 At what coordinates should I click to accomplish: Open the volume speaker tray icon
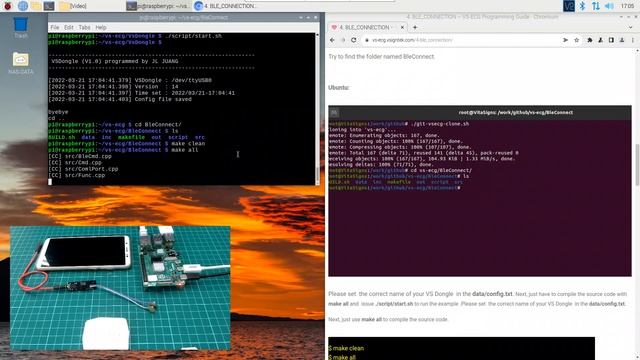coord(609,6)
